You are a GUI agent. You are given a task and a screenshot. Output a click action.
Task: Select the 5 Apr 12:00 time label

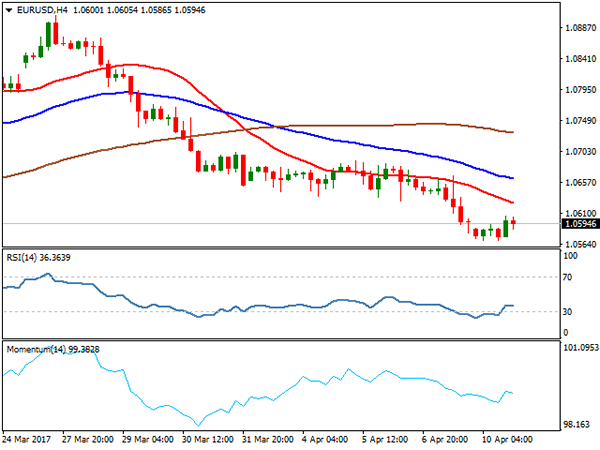point(385,439)
